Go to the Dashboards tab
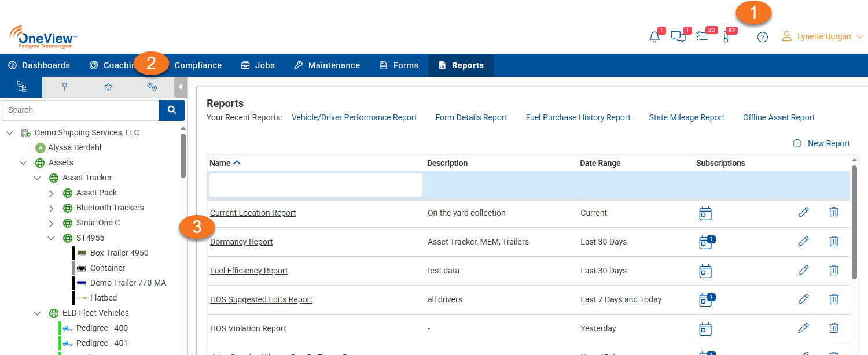 tap(39, 65)
